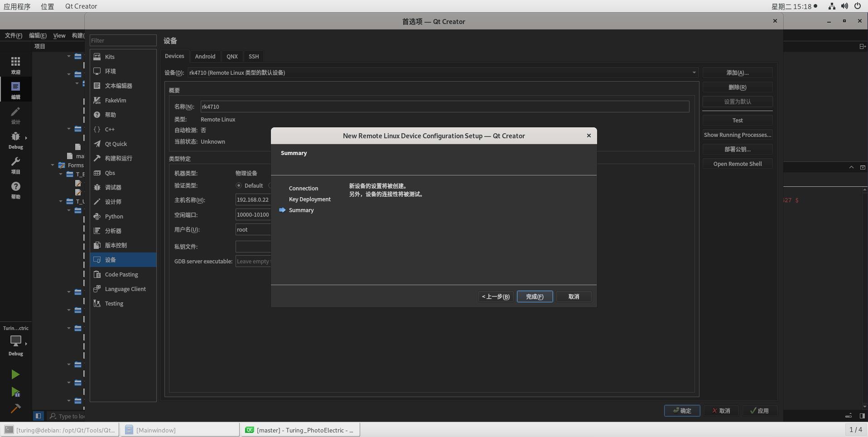This screenshot has height=437, width=868.
Task: Click 添加(A)... to add device
Action: pyautogui.click(x=738, y=73)
